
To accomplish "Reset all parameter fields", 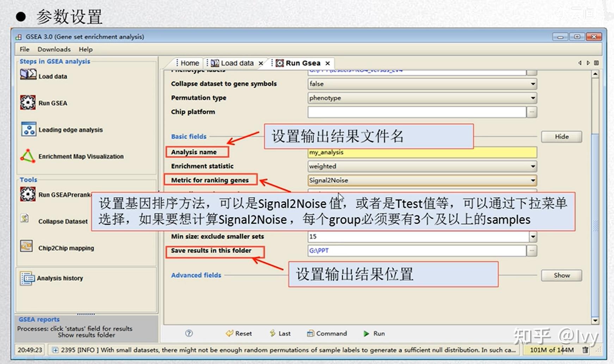I will (239, 333).
